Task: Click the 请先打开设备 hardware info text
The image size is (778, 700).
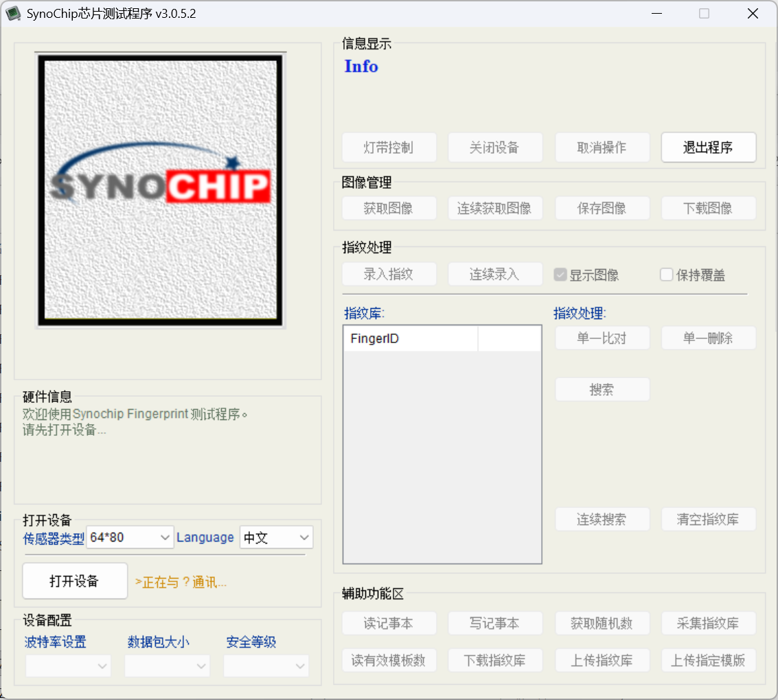Action: click(x=64, y=430)
